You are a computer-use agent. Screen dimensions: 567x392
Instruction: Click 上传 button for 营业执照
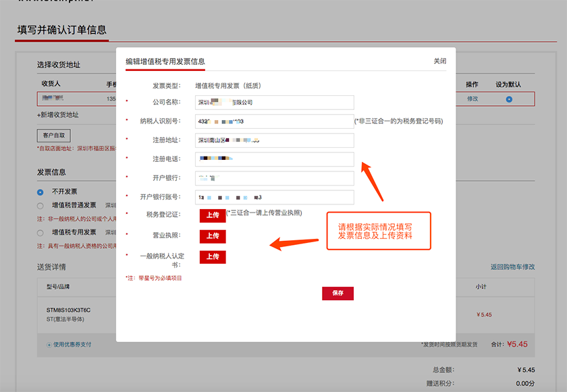pyautogui.click(x=213, y=236)
